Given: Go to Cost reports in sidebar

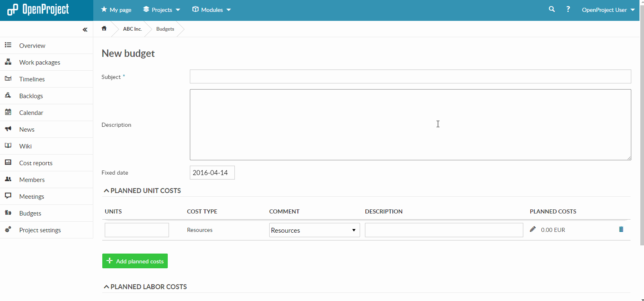Looking at the screenshot, I should [x=36, y=163].
